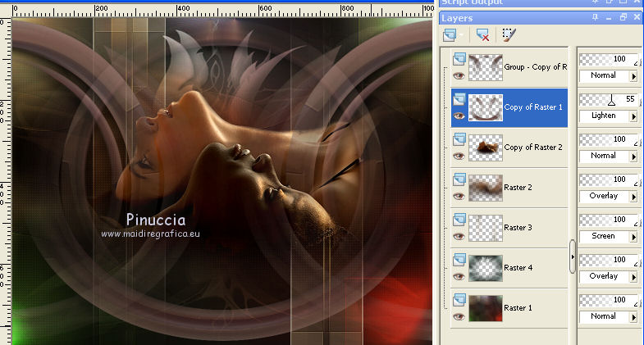Select layer name 'Group - Copy of R'
Image resolution: width=644 pixels, height=345 pixels.
[536, 67]
